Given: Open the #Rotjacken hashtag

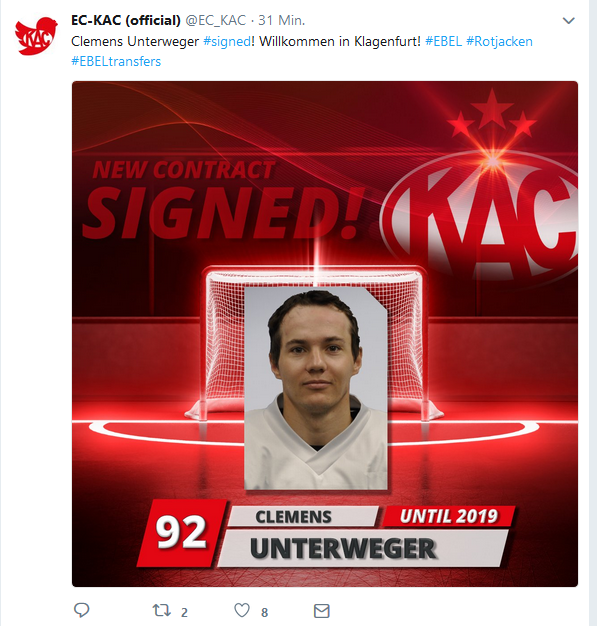Looking at the screenshot, I should [x=499, y=42].
